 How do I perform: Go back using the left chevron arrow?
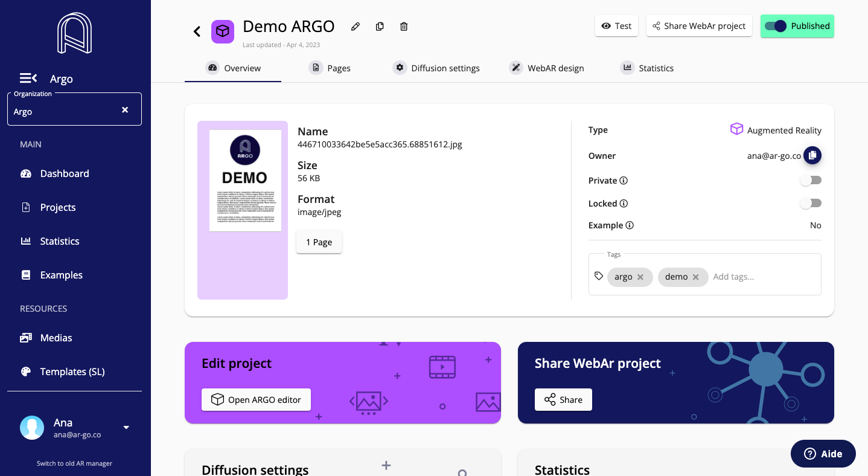pos(197,31)
